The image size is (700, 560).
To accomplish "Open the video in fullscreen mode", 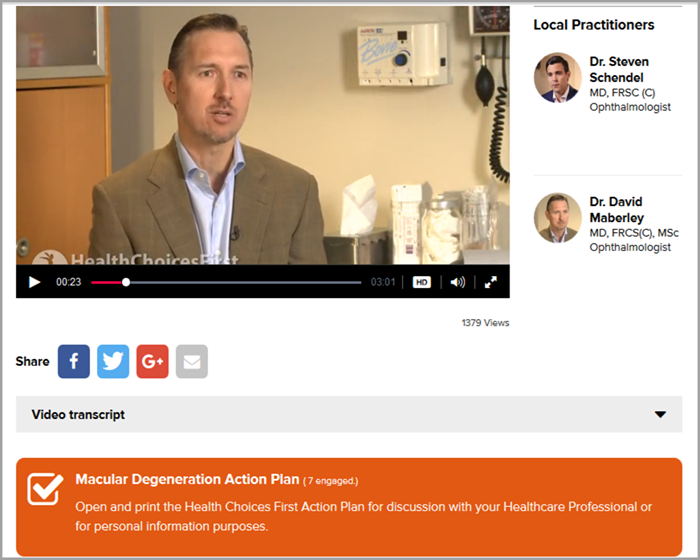I will tap(491, 282).
